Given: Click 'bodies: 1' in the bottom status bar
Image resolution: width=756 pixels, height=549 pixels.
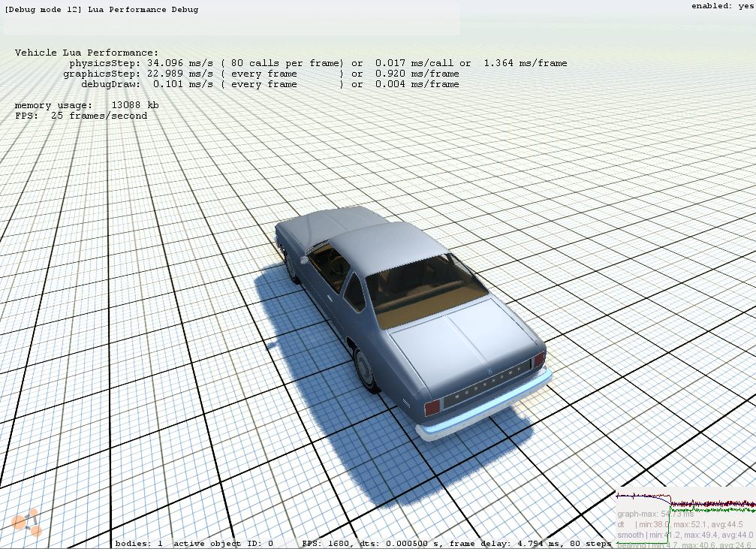Looking at the screenshot, I should 139,544.
